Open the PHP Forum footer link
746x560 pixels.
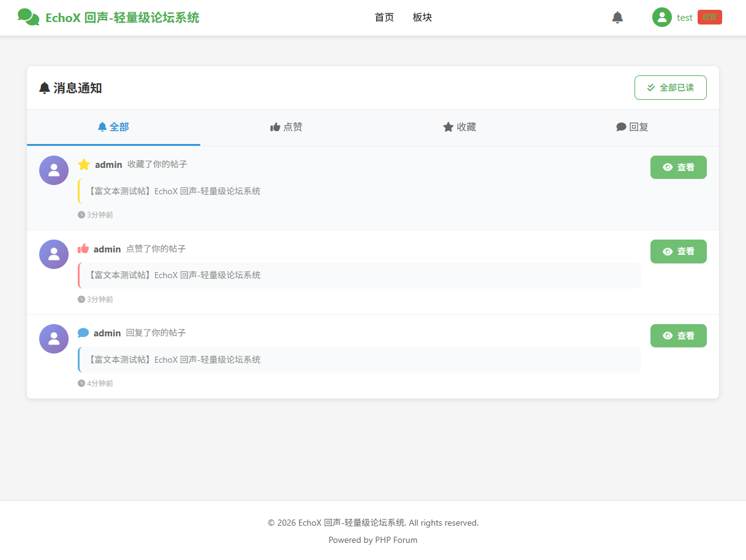pyautogui.click(x=396, y=540)
